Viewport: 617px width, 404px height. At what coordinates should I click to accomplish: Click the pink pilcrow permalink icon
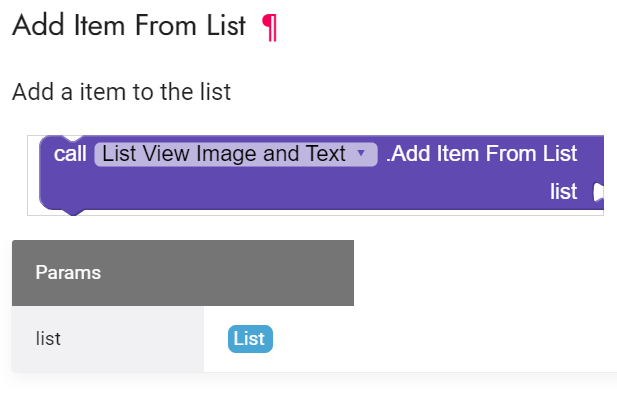(x=270, y=27)
